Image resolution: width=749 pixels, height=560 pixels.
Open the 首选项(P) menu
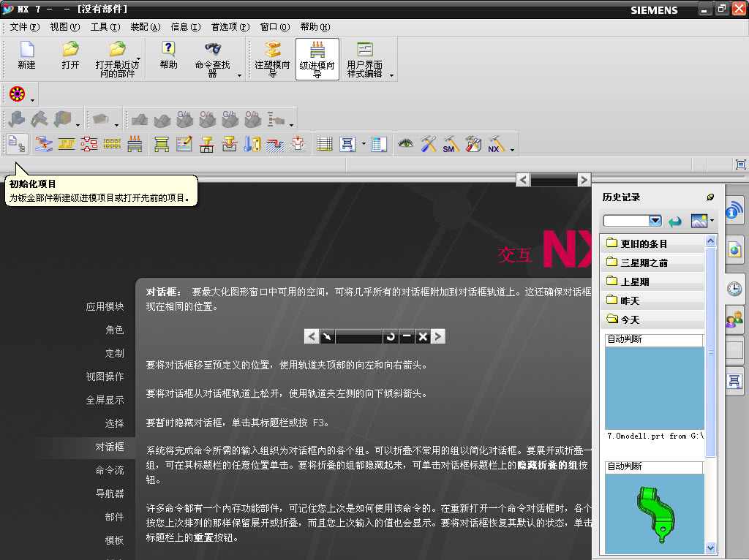pyautogui.click(x=230, y=27)
